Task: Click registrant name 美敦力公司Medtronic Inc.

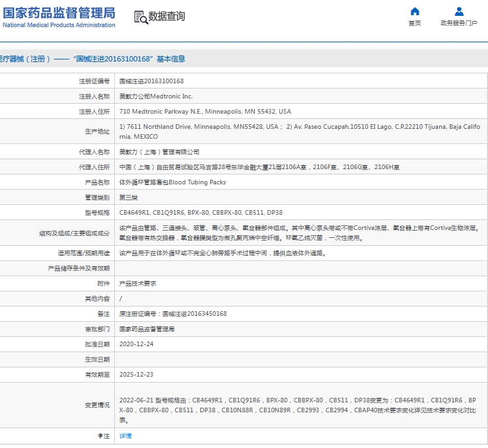Action: (156, 96)
